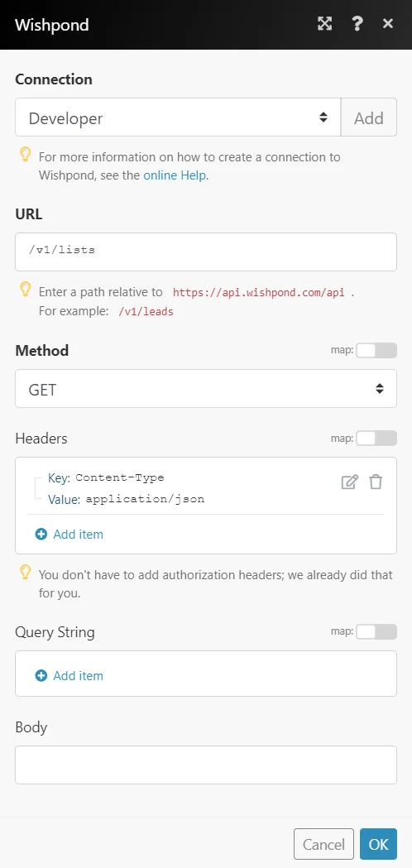Click the URL input field with /v1/lists
Screen dimensions: 412x868
click(206, 252)
